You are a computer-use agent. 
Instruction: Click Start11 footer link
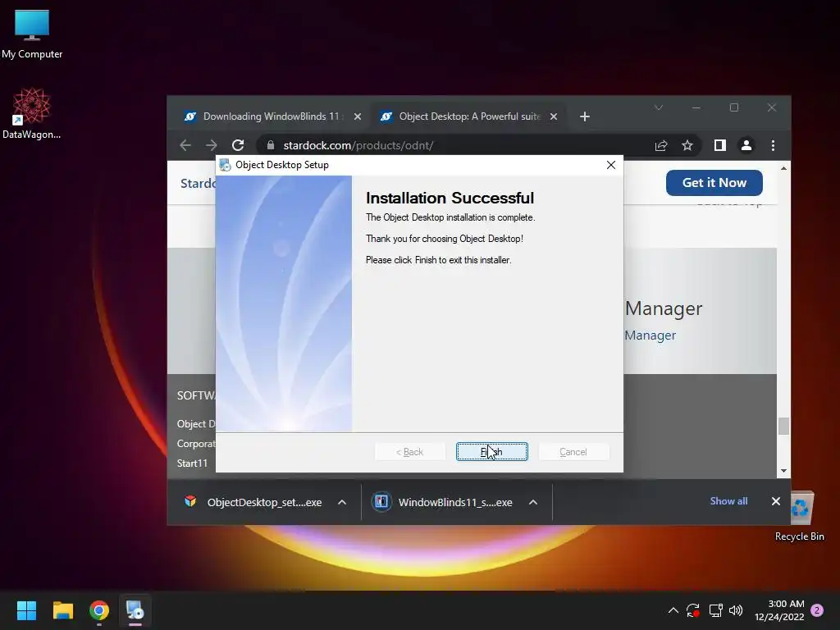(x=192, y=463)
